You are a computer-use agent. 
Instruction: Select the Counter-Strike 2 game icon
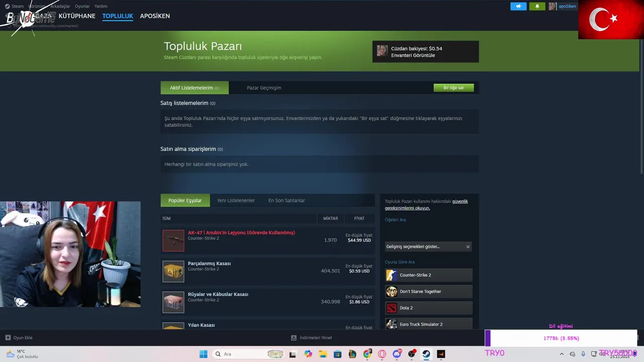pyautogui.click(x=391, y=275)
